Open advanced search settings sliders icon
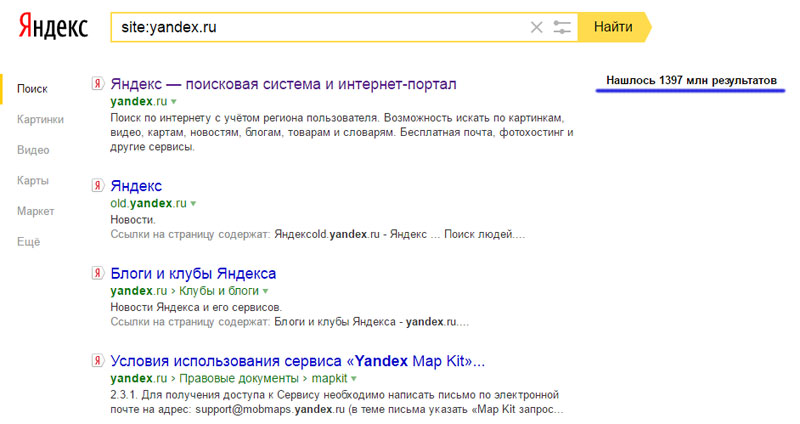Screen dimensions: 800x424 coord(562,27)
